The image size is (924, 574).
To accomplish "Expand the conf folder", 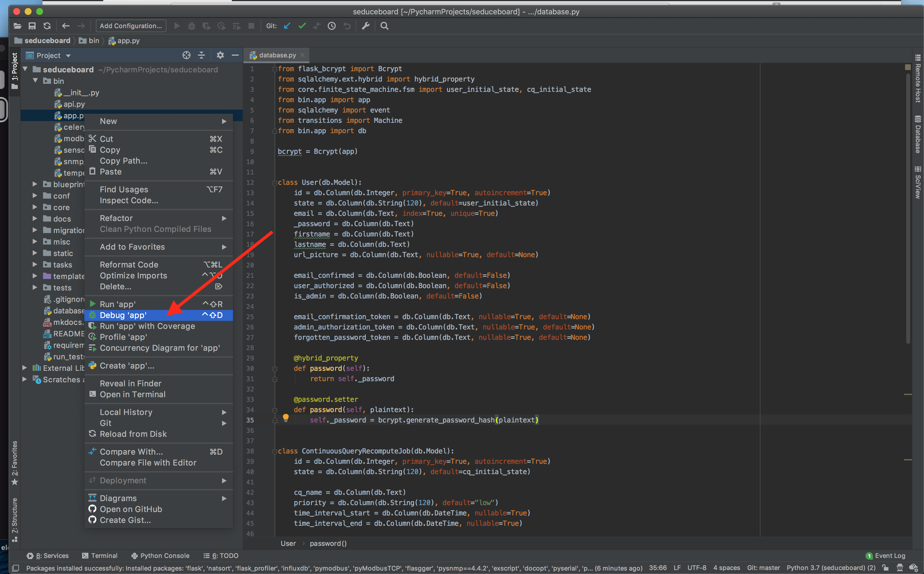I will click(x=35, y=196).
